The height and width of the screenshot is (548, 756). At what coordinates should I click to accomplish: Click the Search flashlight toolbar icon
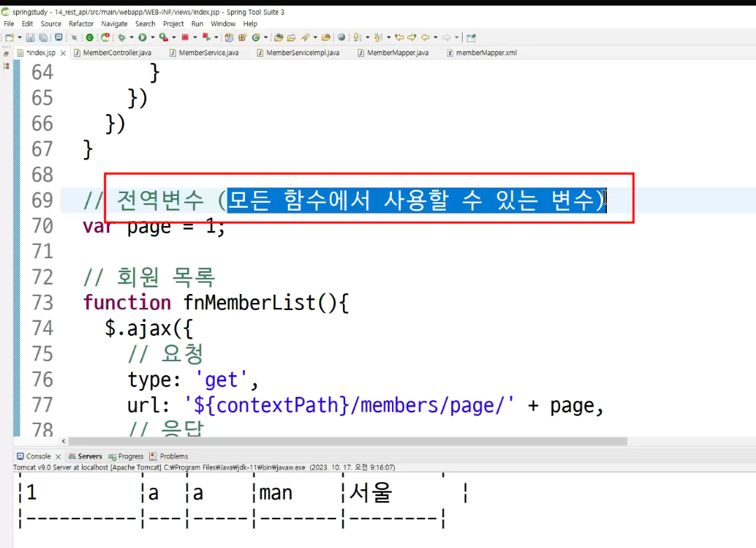[x=305, y=38]
